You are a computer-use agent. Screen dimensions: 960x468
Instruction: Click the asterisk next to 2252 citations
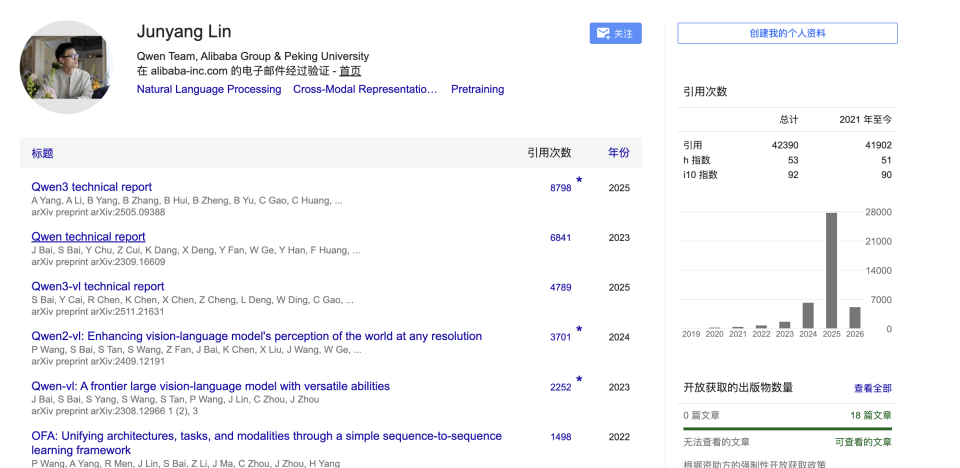[x=579, y=380]
